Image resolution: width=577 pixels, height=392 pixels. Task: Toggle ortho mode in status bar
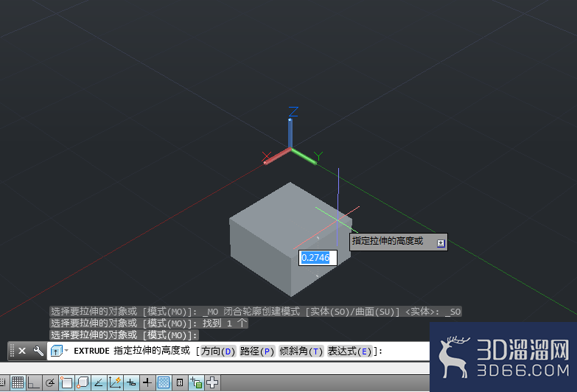33,383
